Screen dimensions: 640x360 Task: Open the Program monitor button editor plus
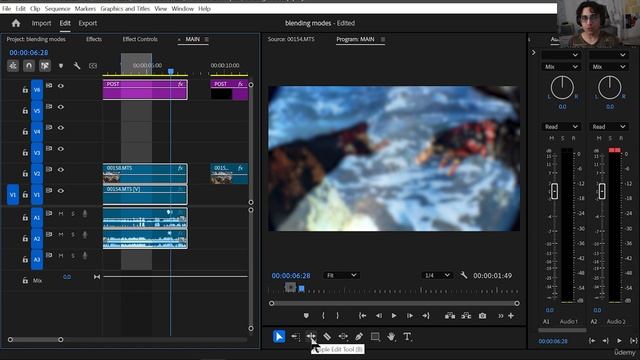tap(511, 316)
